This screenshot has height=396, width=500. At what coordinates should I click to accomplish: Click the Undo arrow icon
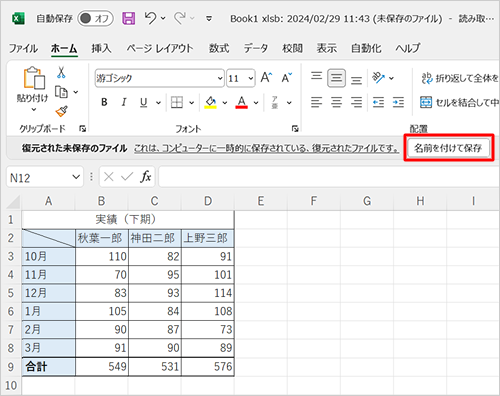[x=150, y=18]
